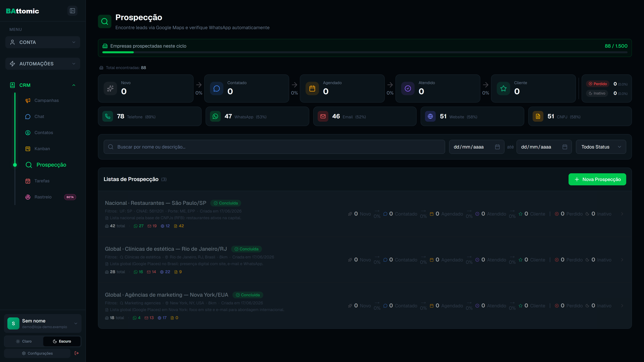Open the Sem nome account menu
The height and width of the screenshot is (362, 644).
pyautogui.click(x=43, y=323)
